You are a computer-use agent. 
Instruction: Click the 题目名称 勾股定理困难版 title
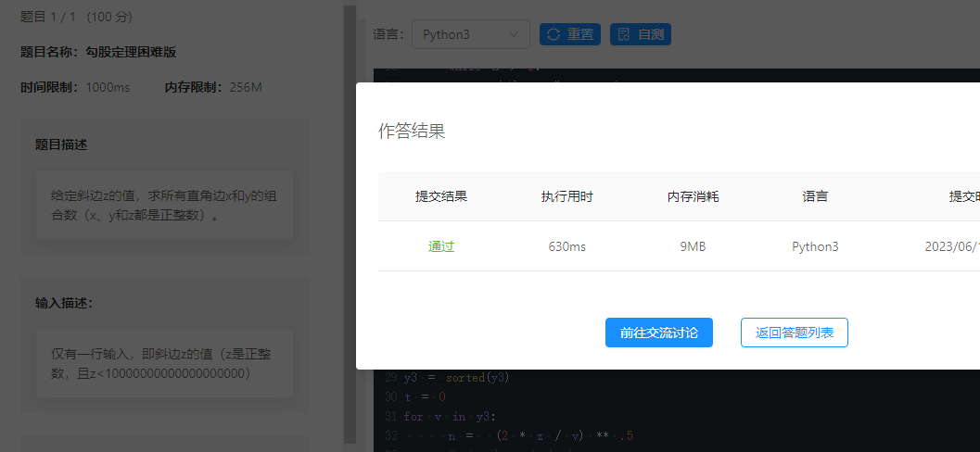click(x=99, y=53)
